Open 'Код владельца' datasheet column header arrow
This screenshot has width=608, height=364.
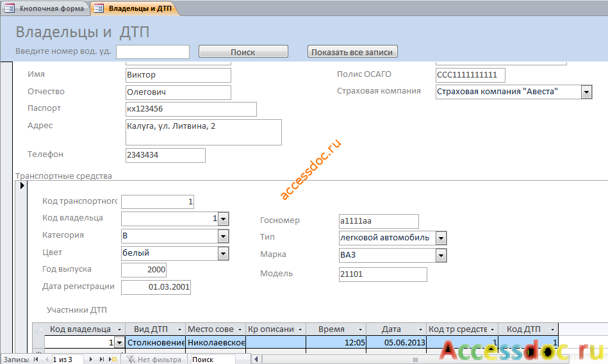119,329
